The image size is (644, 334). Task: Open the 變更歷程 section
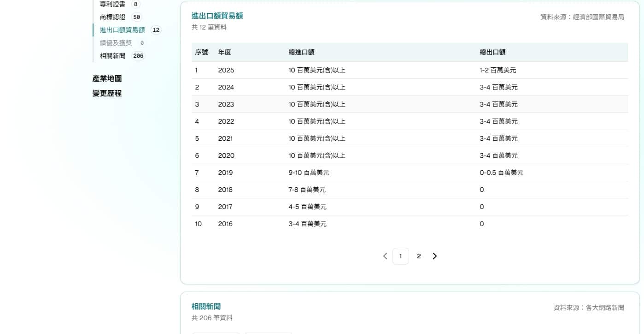[107, 93]
